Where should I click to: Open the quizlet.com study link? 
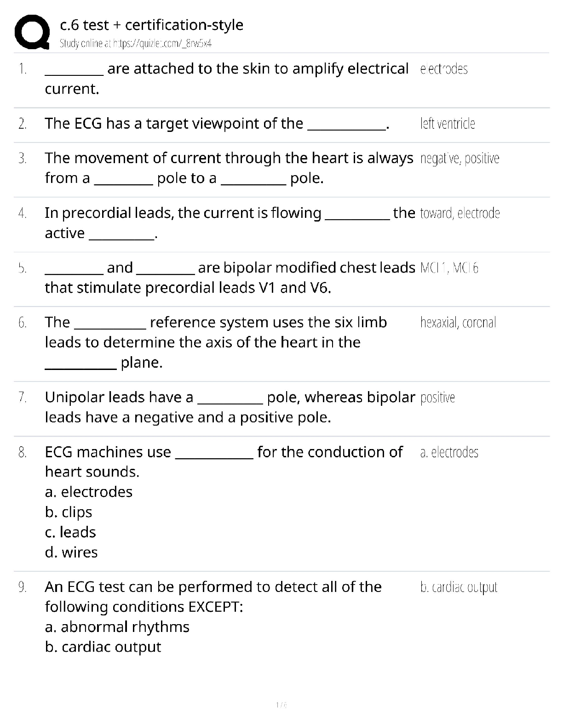click(x=136, y=44)
